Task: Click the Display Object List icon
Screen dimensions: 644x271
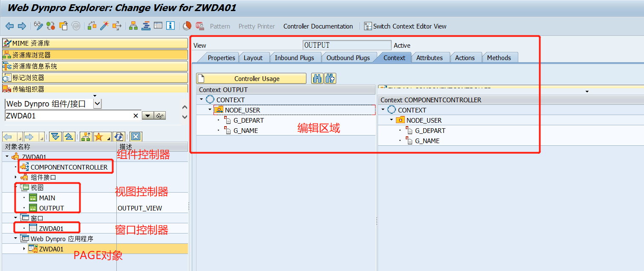Action: point(146,26)
